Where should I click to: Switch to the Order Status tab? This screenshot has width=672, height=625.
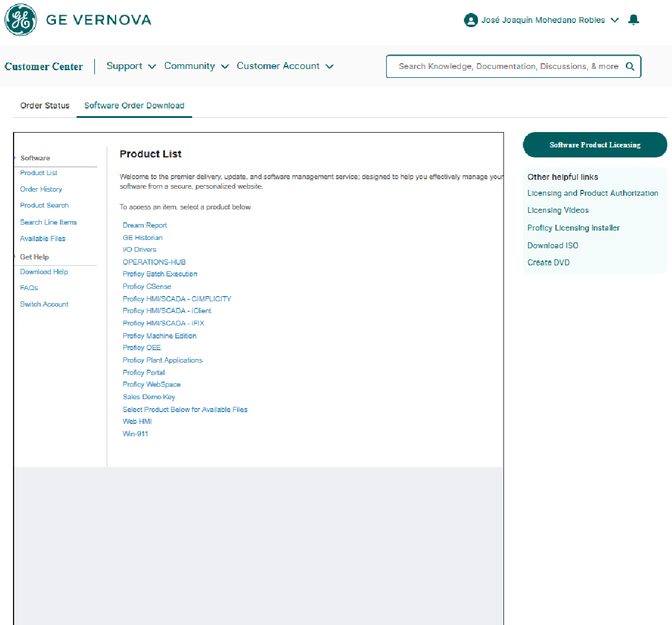(45, 106)
